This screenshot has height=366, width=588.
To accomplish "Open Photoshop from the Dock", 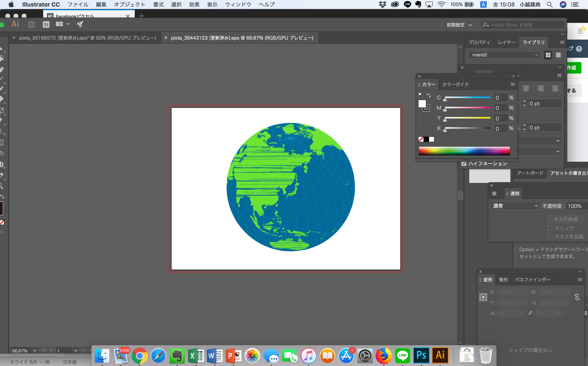I will (421, 355).
